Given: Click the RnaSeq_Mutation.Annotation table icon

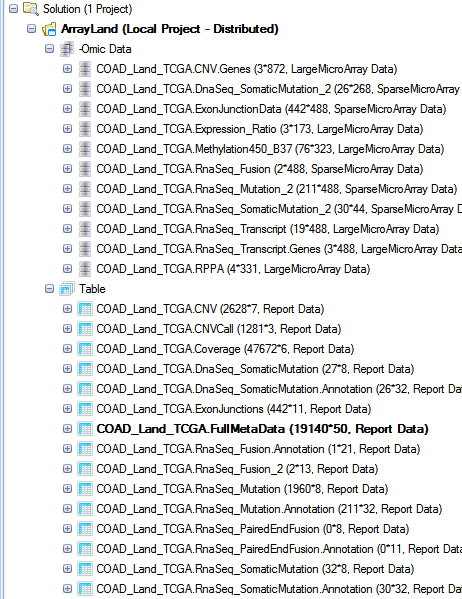Looking at the screenshot, I should coord(85,508).
